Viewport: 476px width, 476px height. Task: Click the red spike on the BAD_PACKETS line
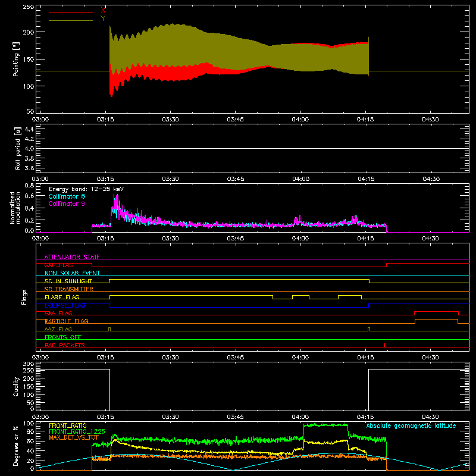click(x=384, y=345)
